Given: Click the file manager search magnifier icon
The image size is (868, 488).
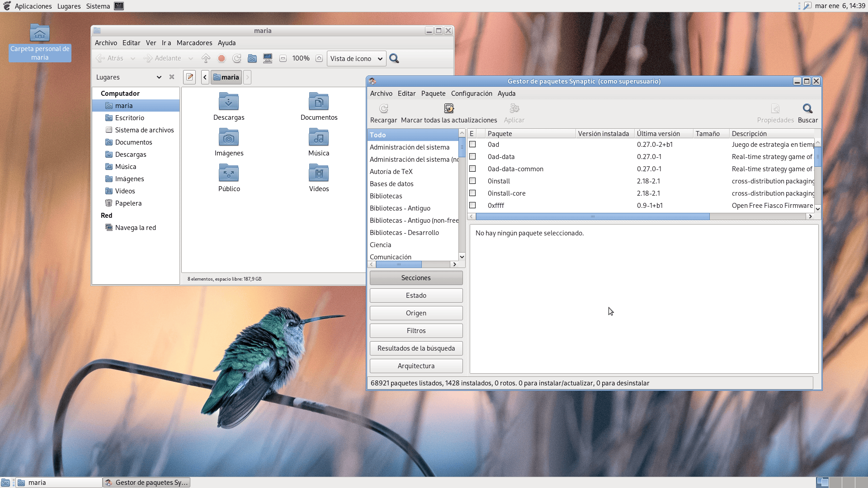Looking at the screenshot, I should point(394,59).
